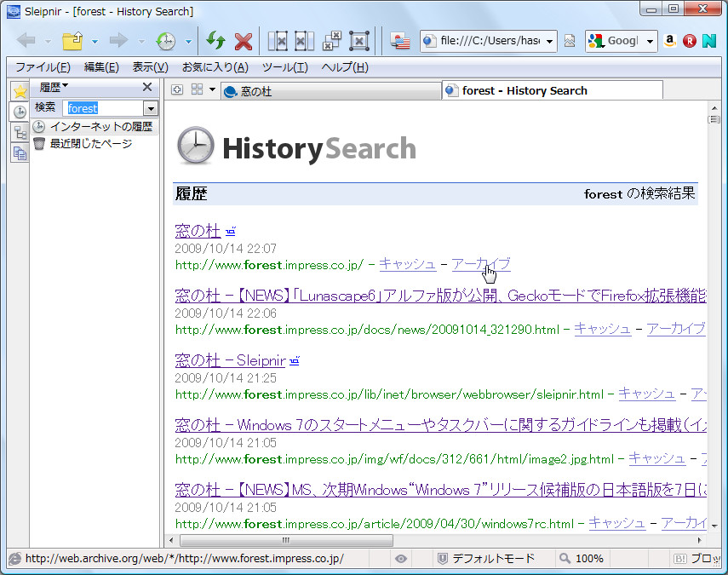Image resolution: width=728 pixels, height=575 pixels.
Task: Open the Lunascape6 NEWS result link
Action: 440,296
